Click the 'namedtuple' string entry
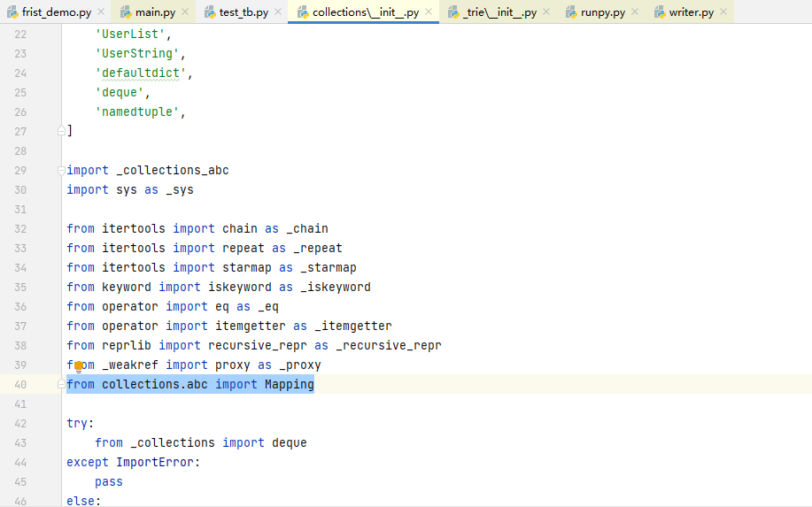812x507 pixels. (137, 111)
